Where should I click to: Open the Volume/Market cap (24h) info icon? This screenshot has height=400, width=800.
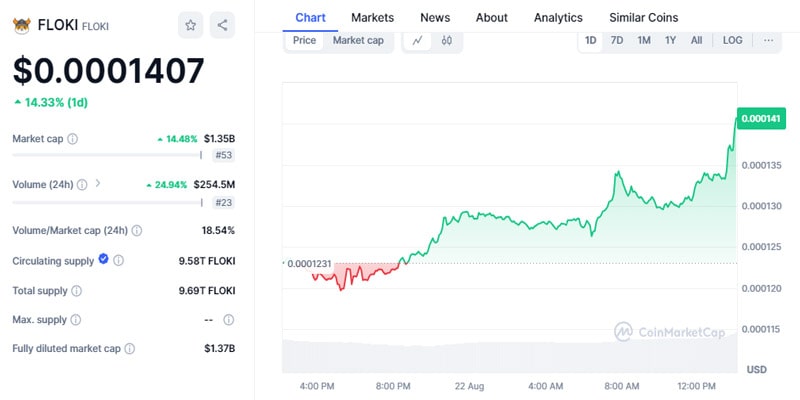[x=137, y=231]
